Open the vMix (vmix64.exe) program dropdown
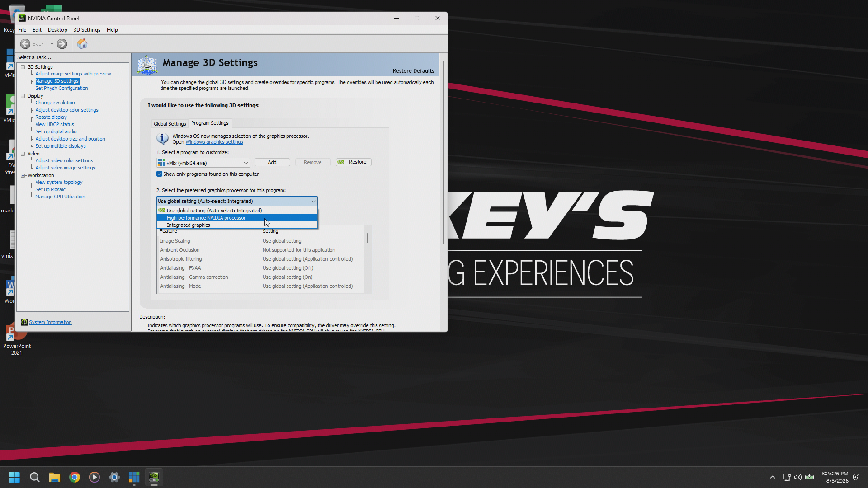This screenshot has width=868, height=488. (203, 163)
